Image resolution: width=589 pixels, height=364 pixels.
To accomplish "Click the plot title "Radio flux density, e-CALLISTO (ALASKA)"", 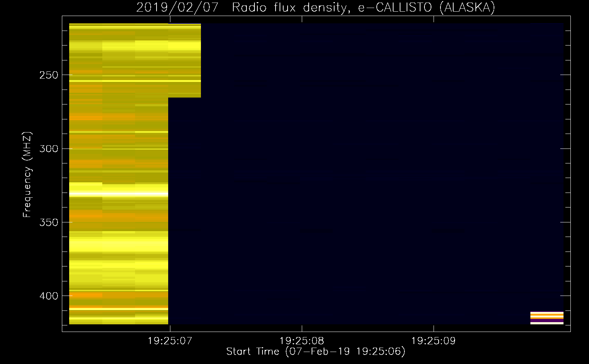I will click(x=364, y=7).
